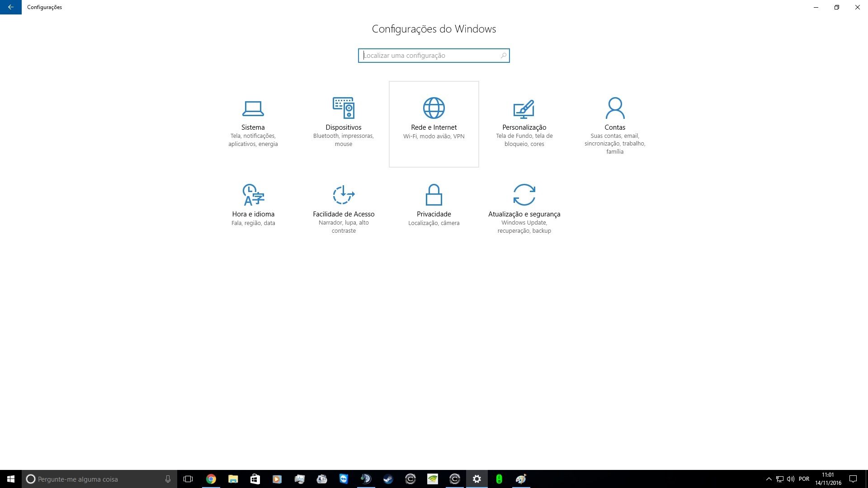Open the green mouse taskbar icon

(x=499, y=479)
